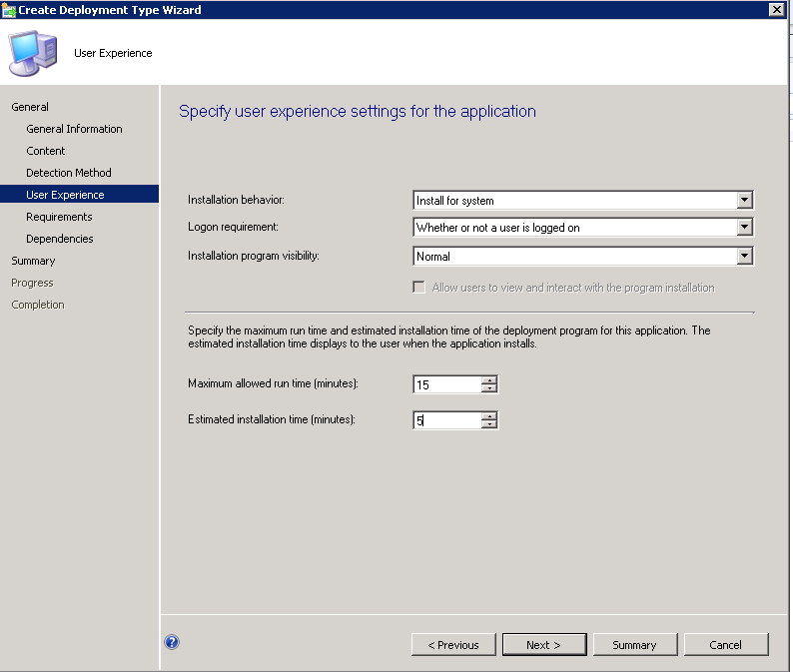Close the Create Deployment Type Wizard window
Screen dimensions: 793x672
point(775,9)
